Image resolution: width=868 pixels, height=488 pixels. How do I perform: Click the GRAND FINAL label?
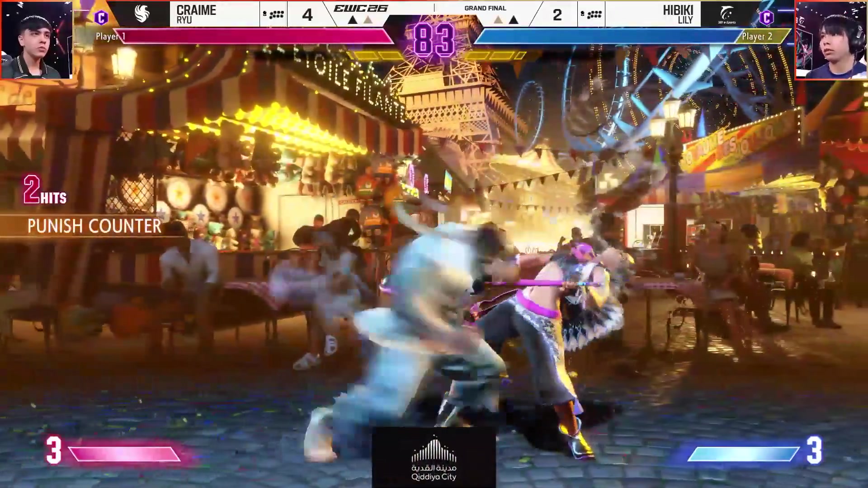click(x=485, y=8)
